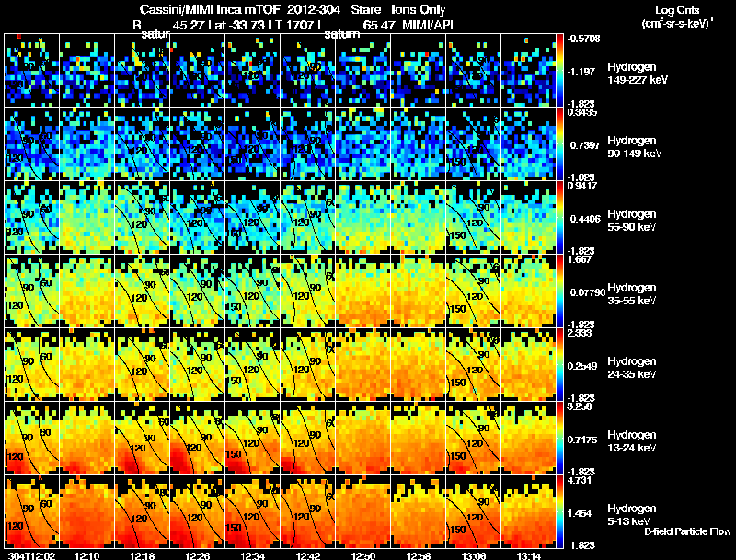Select the Hydrogen 24-35 keV label
Viewport: 736px width, 560px height.
point(632,368)
